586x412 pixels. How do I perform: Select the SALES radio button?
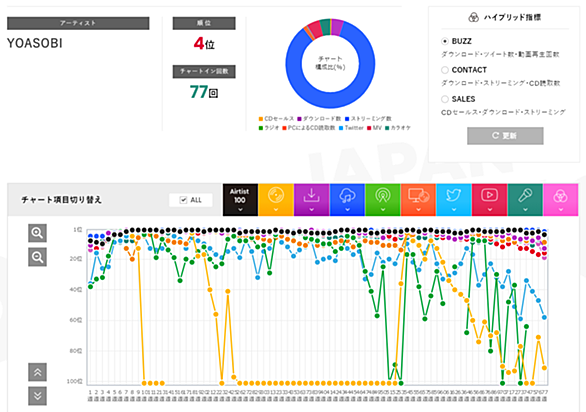point(445,99)
